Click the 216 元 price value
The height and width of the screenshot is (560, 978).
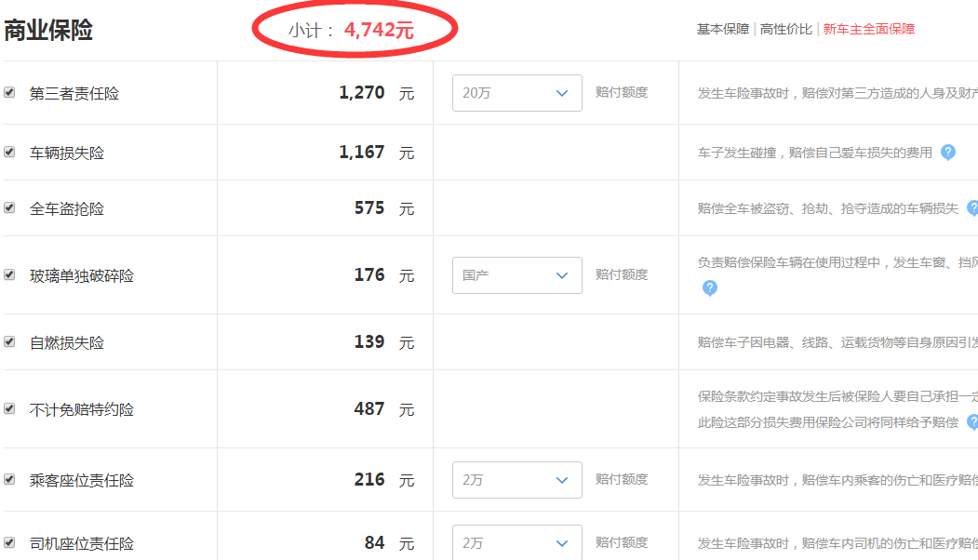(x=384, y=480)
